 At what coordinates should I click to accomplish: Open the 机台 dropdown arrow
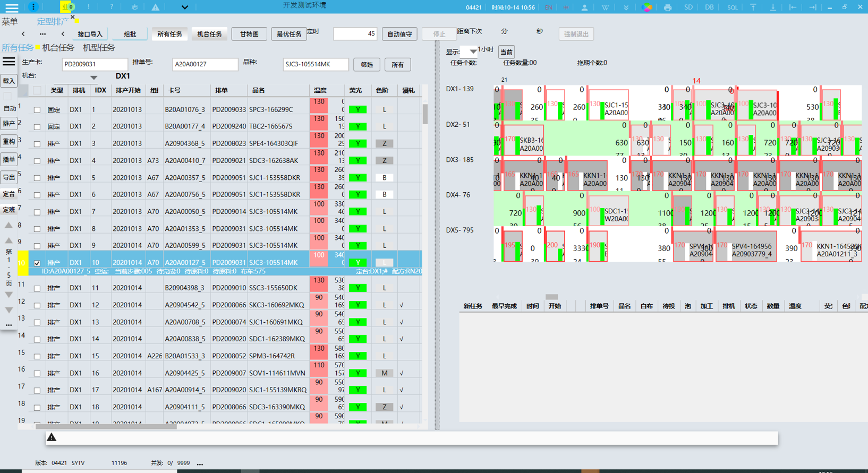[93, 78]
